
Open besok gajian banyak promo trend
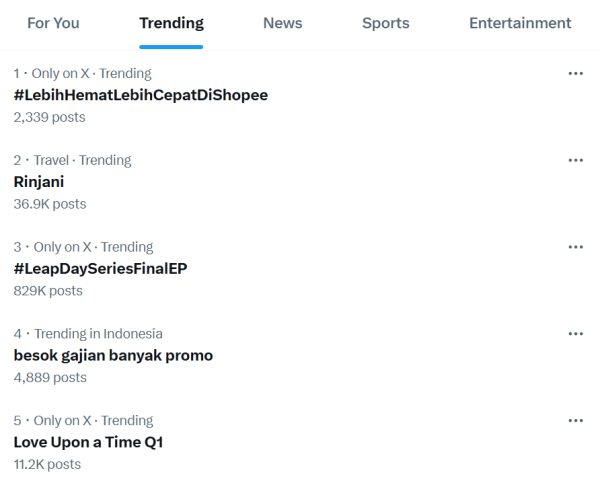113,355
